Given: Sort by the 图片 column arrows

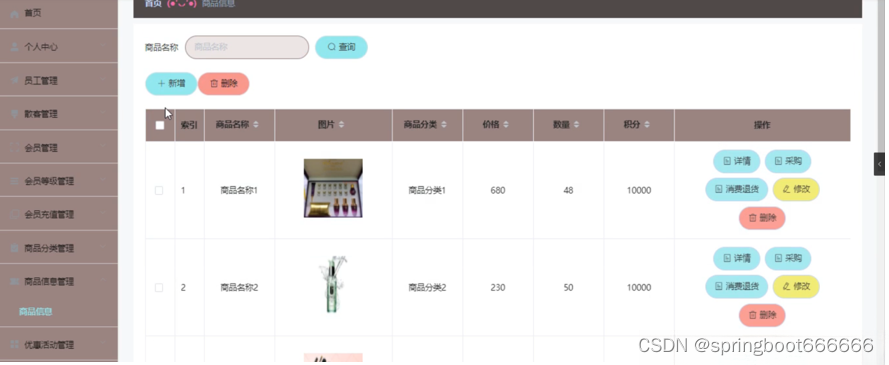Looking at the screenshot, I should point(341,125).
